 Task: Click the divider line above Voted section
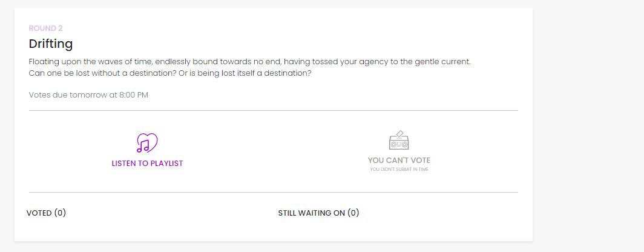tap(273, 193)
